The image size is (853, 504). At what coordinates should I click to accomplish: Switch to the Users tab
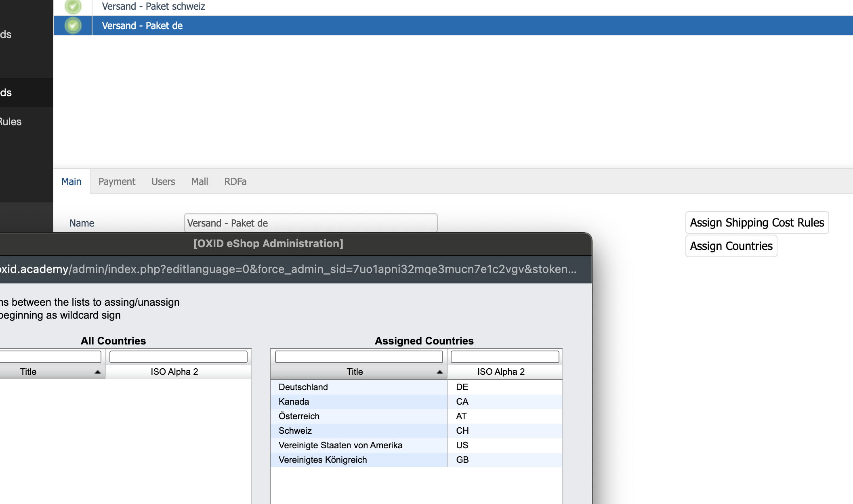[163, 182]
